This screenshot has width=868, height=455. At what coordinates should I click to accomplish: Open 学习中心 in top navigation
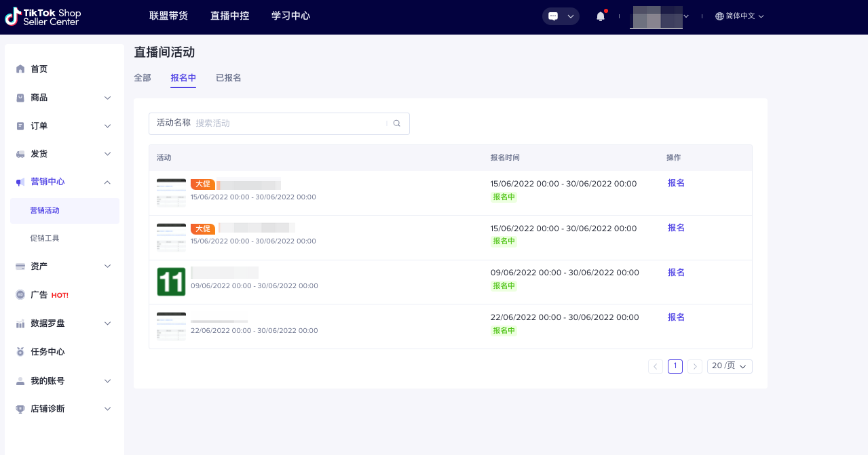coord(290,16)
